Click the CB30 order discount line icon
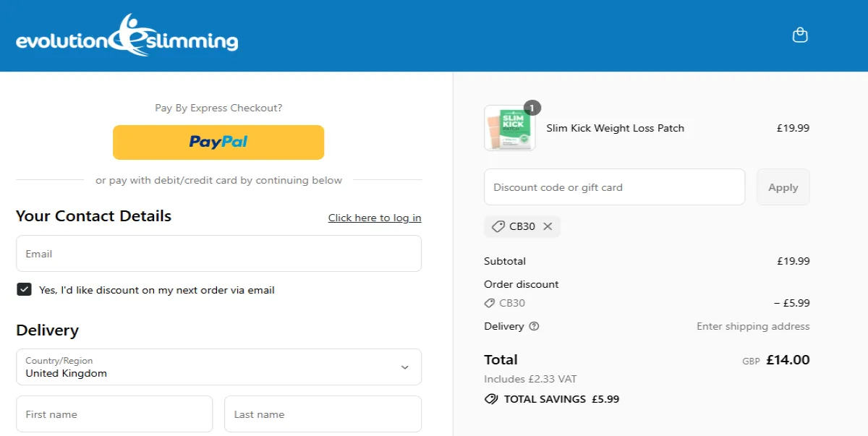 490,303
